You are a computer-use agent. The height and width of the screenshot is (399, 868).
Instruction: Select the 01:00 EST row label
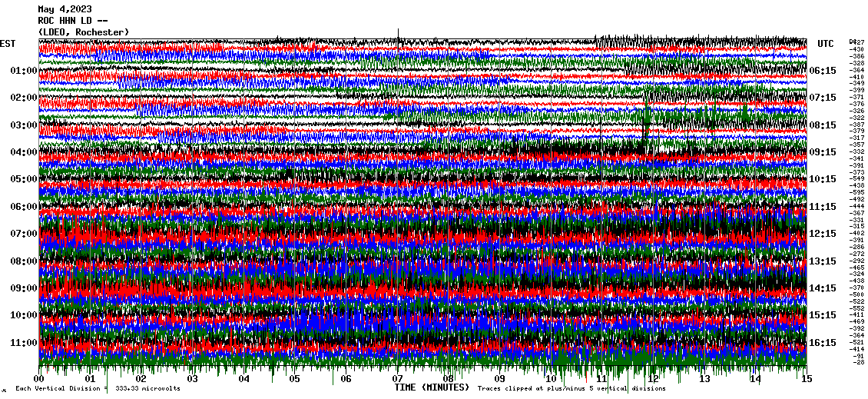pyautogui.click(x=24, y=71)
